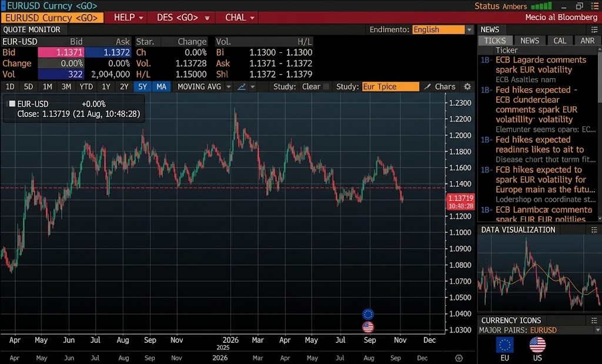The height and width of the screenshot is (364, 602).
Task: Click the Status Ambers label
Action: point(501,6)
